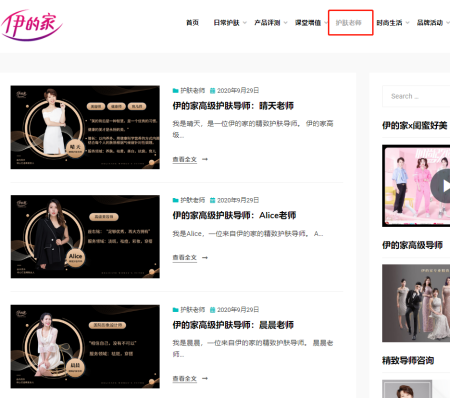Click the 伊的家×闺蜜好美 sidebar heading
This screenshot has width=450, height=398.
pos(415,126)
